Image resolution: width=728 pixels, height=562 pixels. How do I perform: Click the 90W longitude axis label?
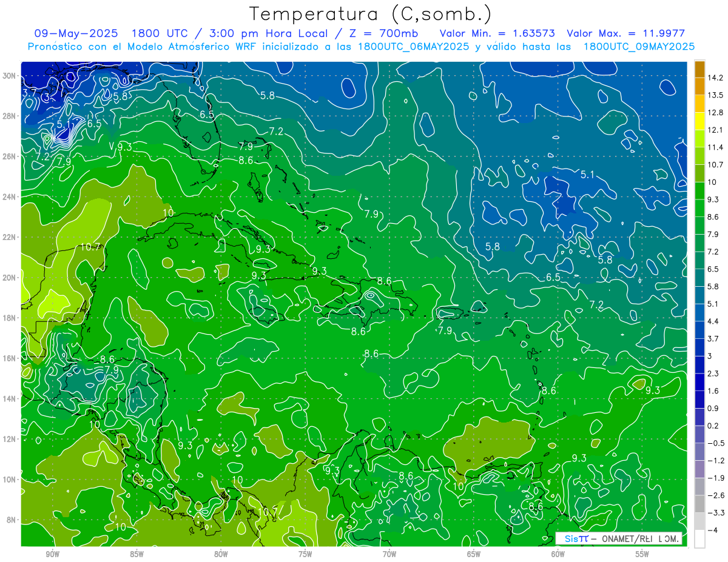(x=52, y=554)
